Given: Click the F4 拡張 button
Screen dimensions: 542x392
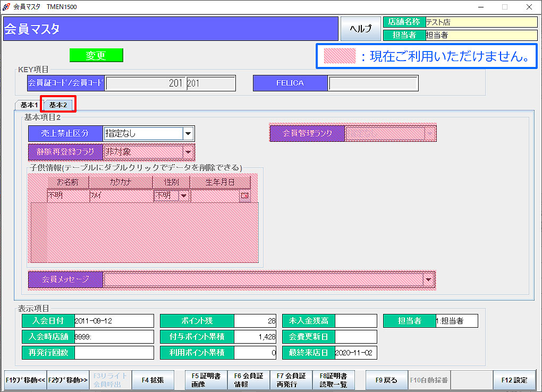Looking at the screenshot, I should point(153,380).
